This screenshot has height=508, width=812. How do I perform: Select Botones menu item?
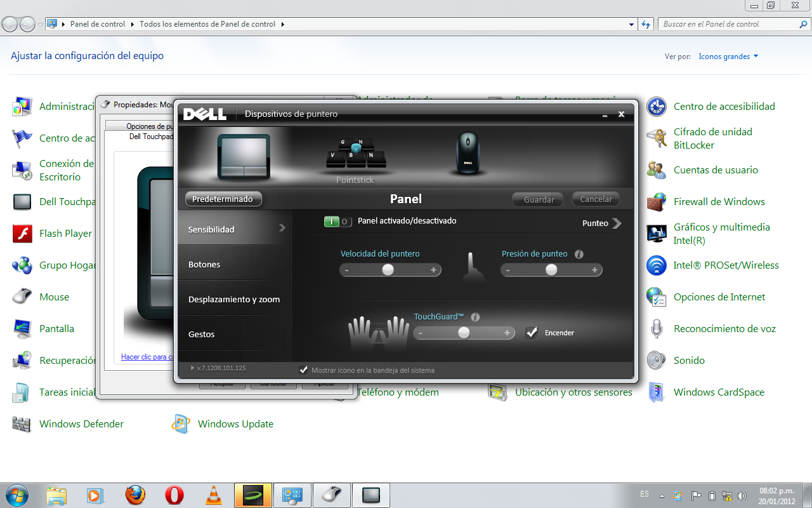point(234,264)
